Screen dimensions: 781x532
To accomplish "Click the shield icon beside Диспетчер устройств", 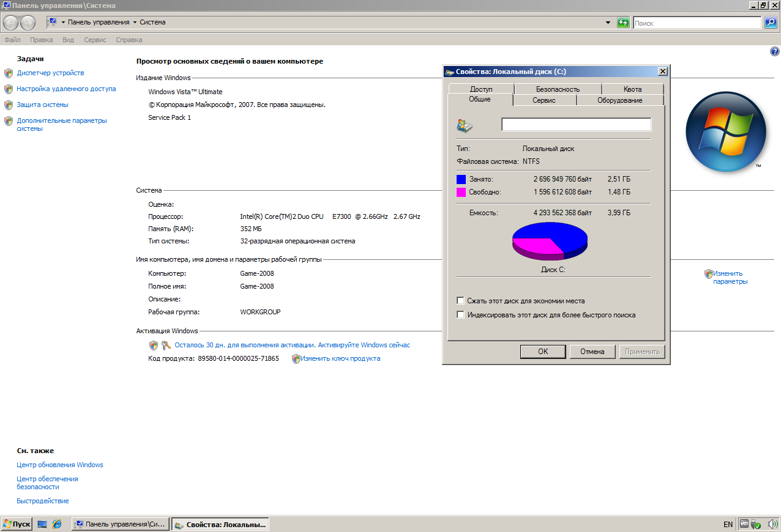I will (x=9, y=73).
